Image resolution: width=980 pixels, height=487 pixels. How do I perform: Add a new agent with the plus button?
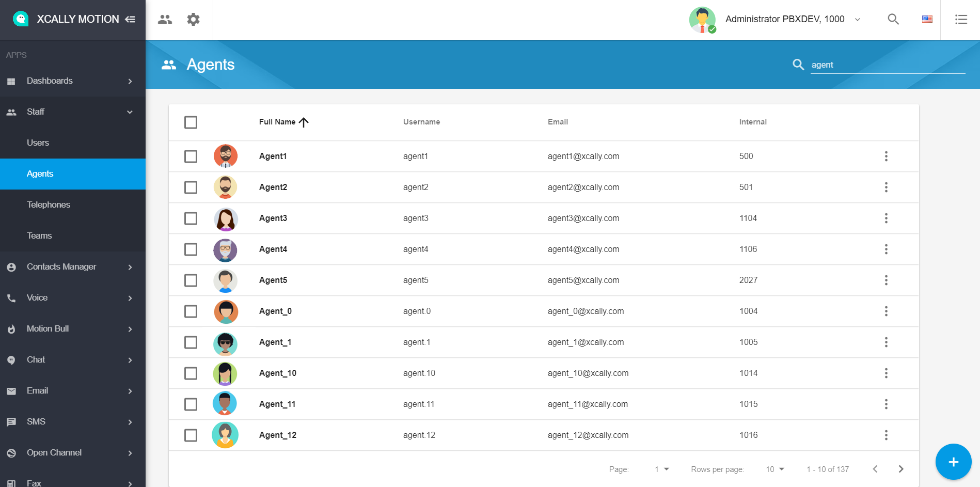tap(953, 462)
